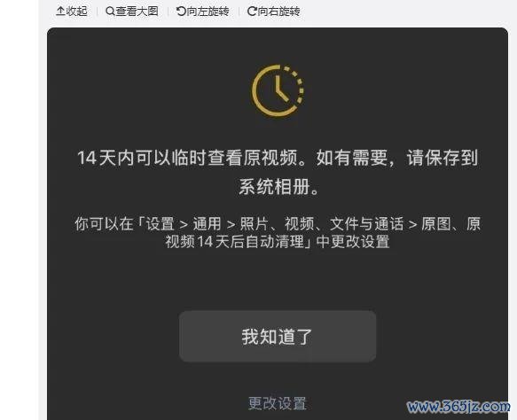Viewport: 517px width, 420px height.
Task: Click the clockwise rotate icon
Action: [x=252, y=12]
